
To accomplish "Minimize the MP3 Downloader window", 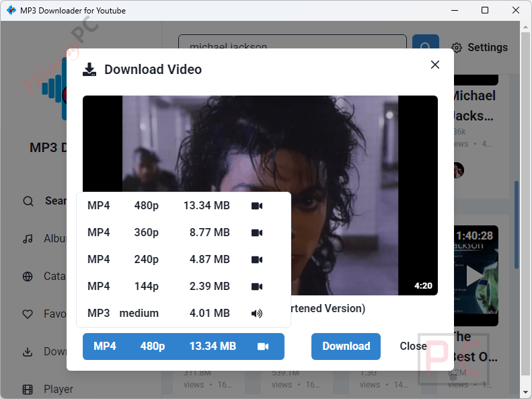I will (x=454, y=10).
